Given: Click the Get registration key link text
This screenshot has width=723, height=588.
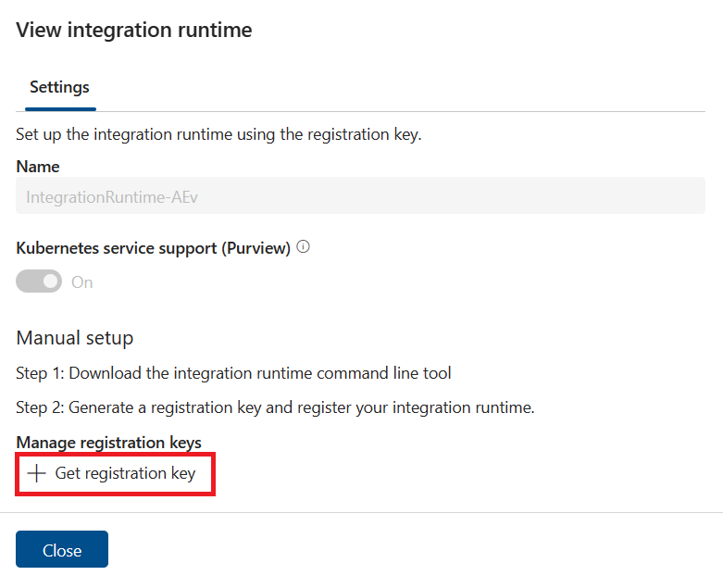Looking at the screenshot, I should [x=125, y=473].
